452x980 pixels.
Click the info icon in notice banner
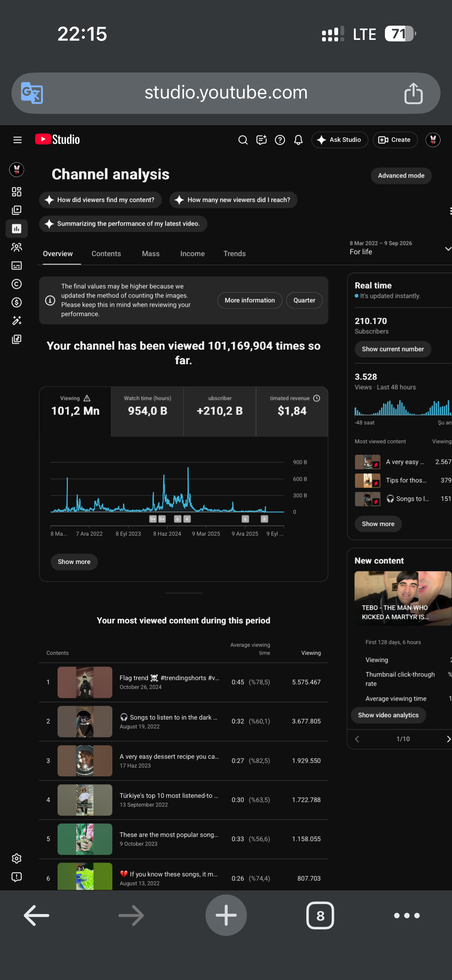coord(50,300)
